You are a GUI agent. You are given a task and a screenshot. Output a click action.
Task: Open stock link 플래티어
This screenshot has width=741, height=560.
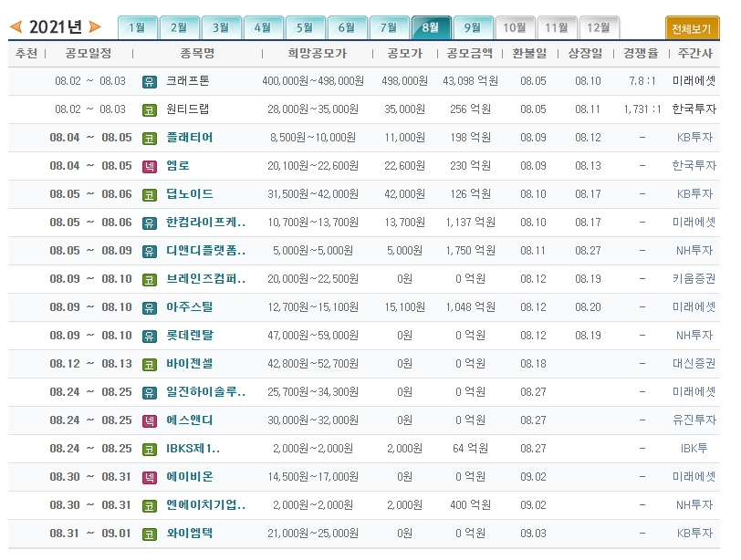[x=190, y=138]
